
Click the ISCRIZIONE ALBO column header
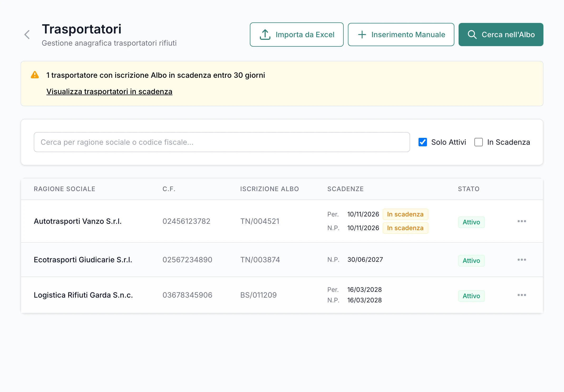click(x=270, y=189)
